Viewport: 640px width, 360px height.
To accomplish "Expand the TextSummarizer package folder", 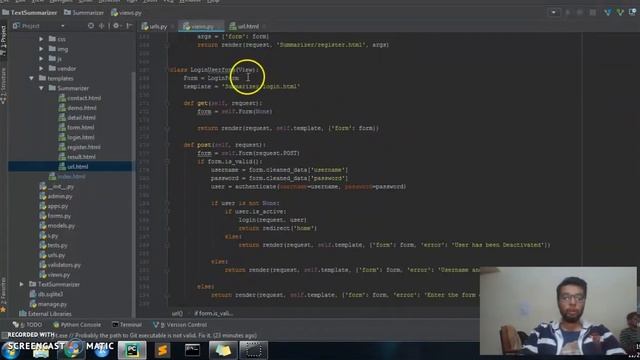I will [x=22, y=284].
